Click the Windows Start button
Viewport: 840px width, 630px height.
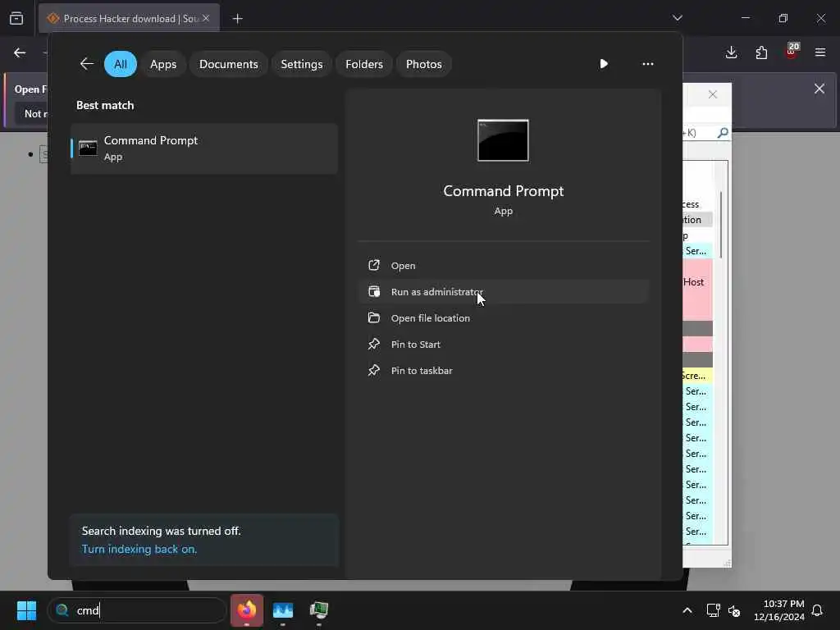click(x=26, y=610)
